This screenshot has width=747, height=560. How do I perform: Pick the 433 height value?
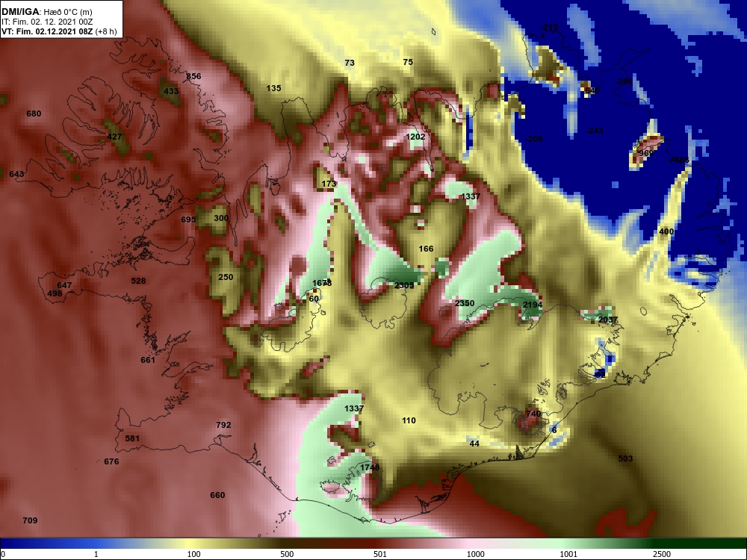click(171, 91)
